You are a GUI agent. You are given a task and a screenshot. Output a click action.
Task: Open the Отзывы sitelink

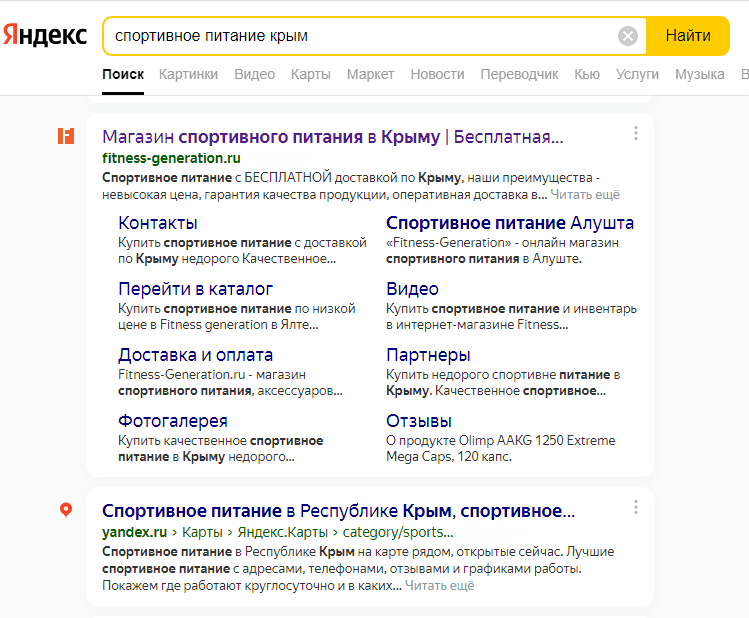point(419,421)
